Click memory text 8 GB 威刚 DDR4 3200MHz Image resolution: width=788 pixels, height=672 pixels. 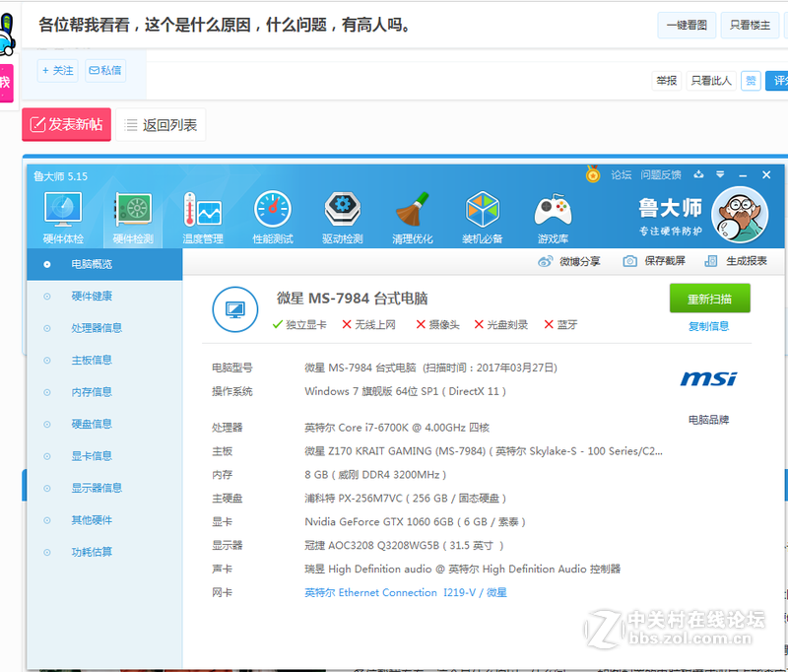(375, 475)
